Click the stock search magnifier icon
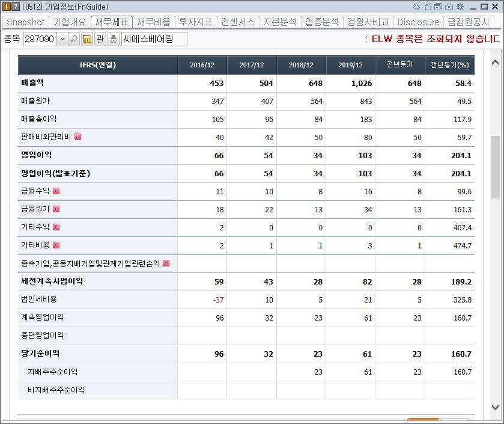Viewport: 504px width, 424px height. pyautogui.click(x=74, y=38)
